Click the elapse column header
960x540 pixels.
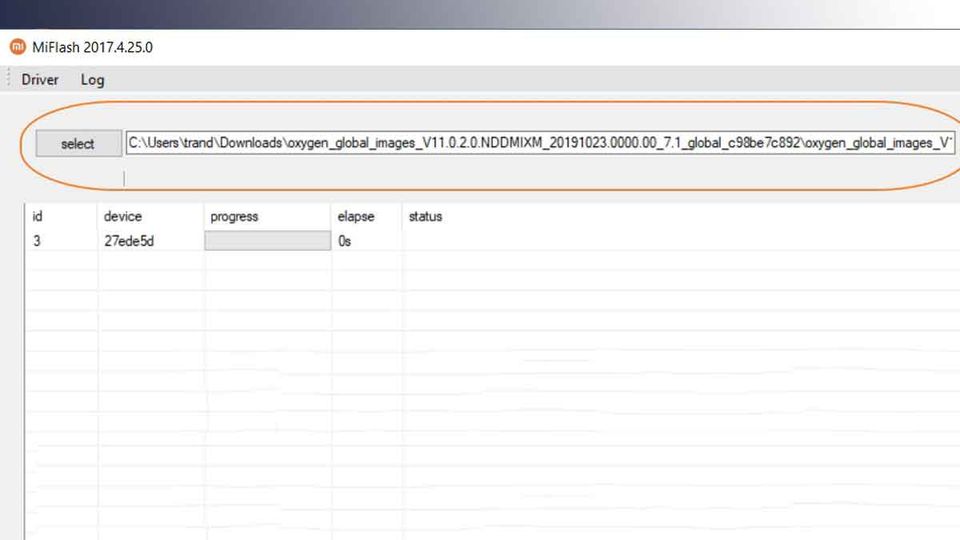[x=355, y=216]
